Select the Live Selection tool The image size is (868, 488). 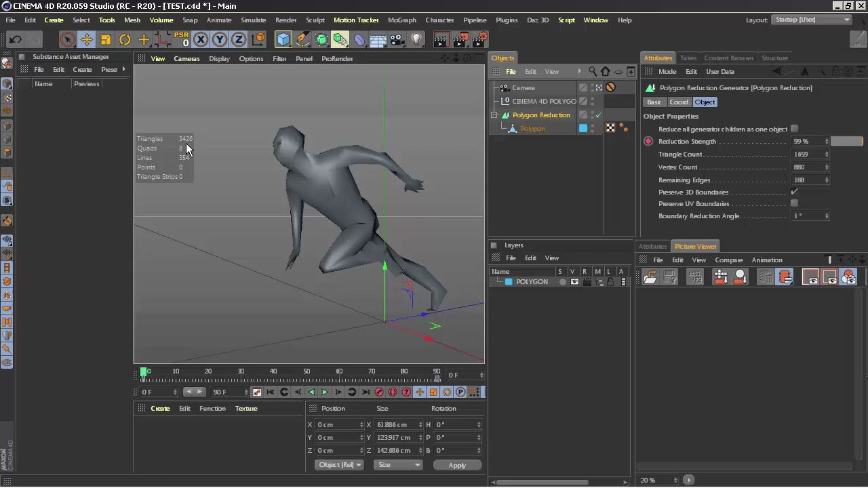(67, 39)
